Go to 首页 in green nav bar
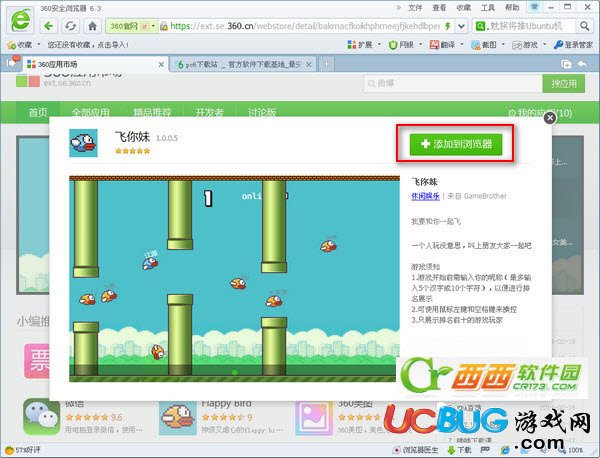This screenshot has height=458, width=600. coord(38,112)
